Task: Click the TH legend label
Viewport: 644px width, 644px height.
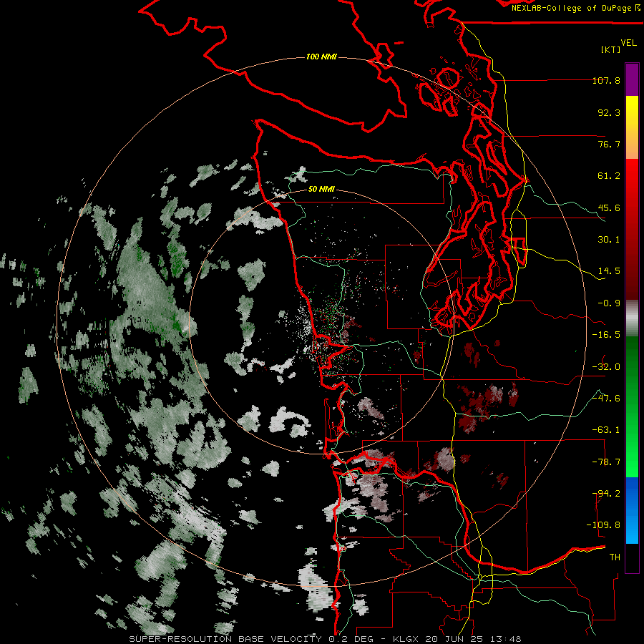Action: (x=615, y=557)
